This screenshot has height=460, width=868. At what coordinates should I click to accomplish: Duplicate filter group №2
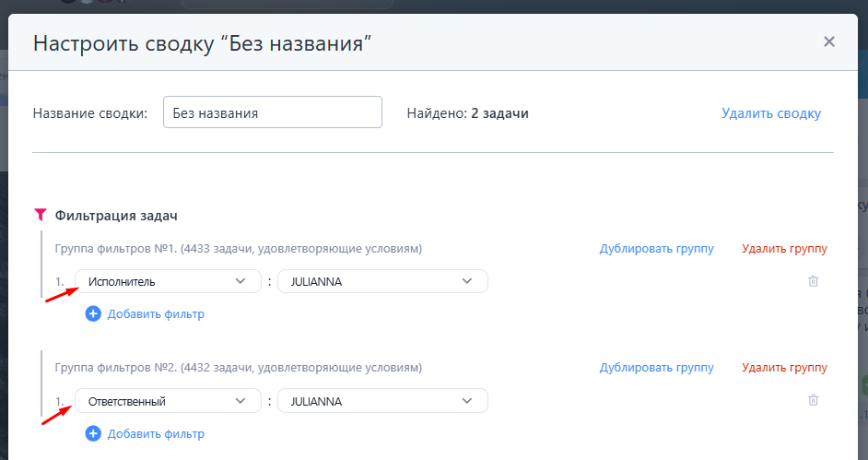point(657,368)
